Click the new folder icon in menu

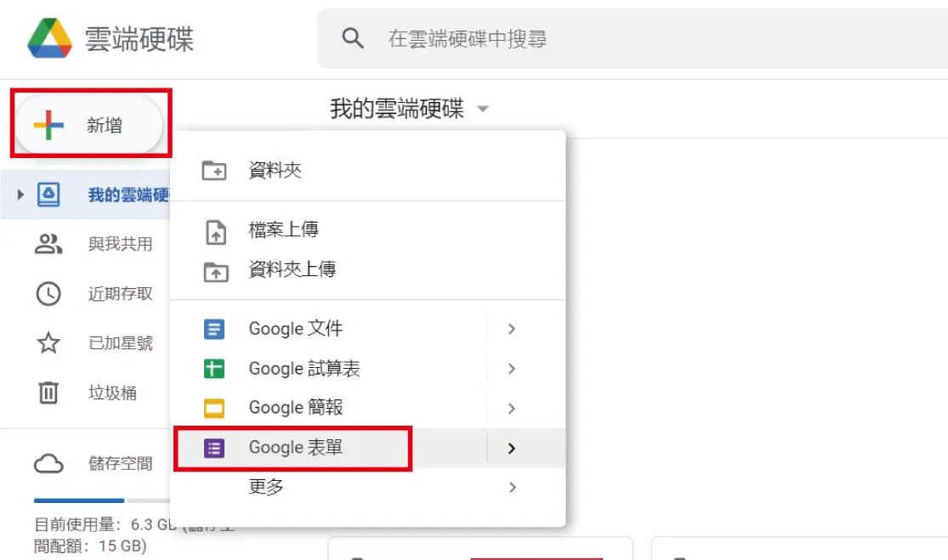[x=214, y=170]
